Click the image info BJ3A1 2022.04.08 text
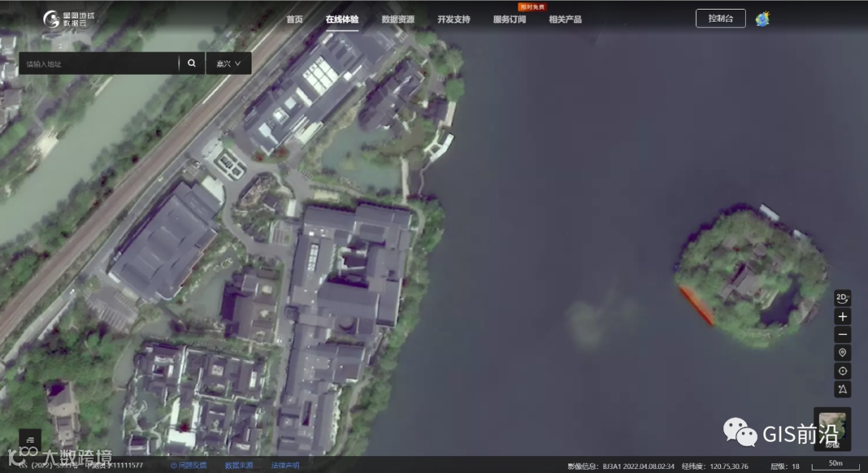The width and height of the screenshot is (868, 473). click(620, 467)
